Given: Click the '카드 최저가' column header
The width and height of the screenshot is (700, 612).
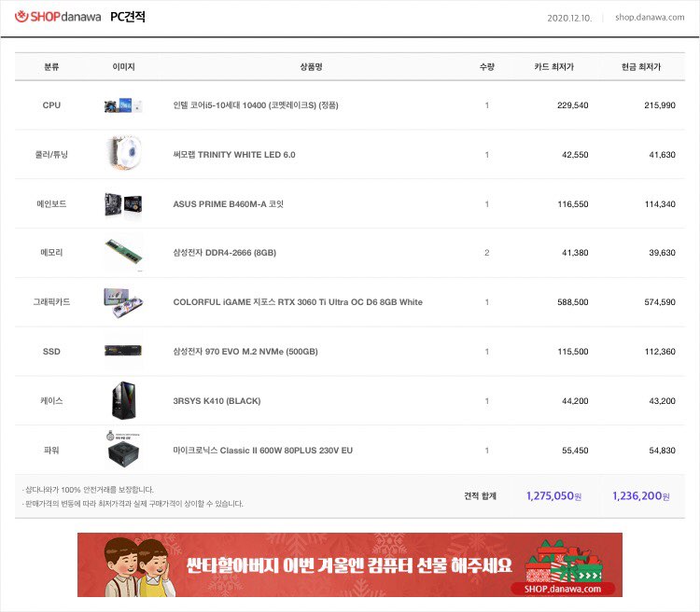Looking at the screenshot, I should tap(553, 66).
